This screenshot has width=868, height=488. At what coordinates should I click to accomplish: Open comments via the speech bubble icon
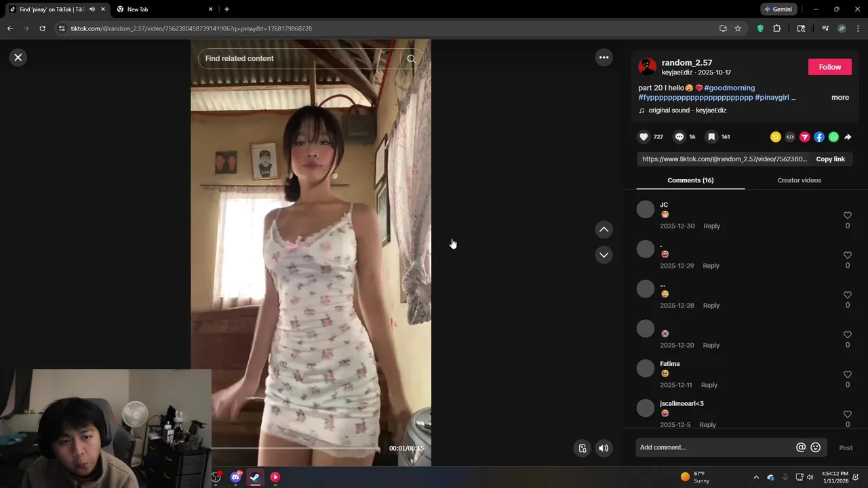679,137
